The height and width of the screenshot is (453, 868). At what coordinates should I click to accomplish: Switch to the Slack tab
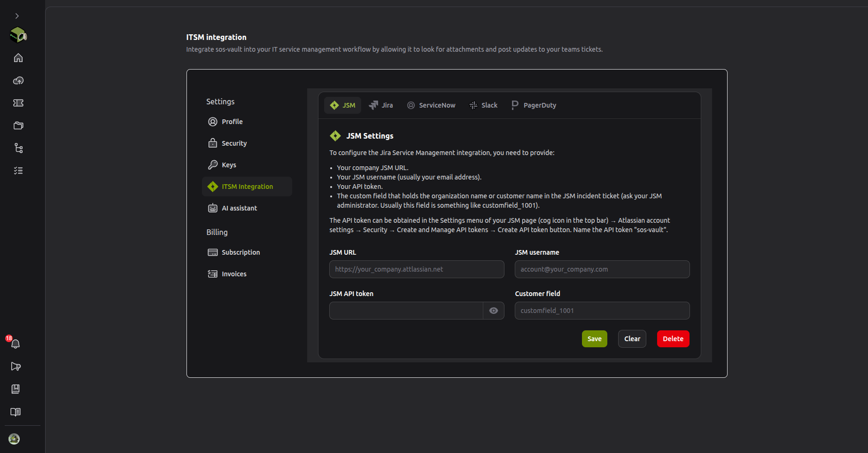[483, 105]
